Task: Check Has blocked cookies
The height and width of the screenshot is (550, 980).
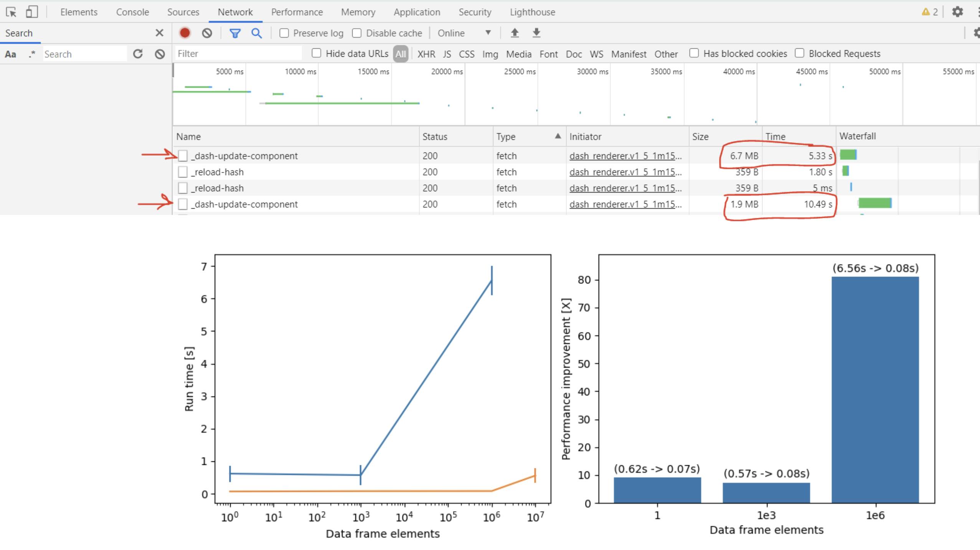Action: point(694,53)
